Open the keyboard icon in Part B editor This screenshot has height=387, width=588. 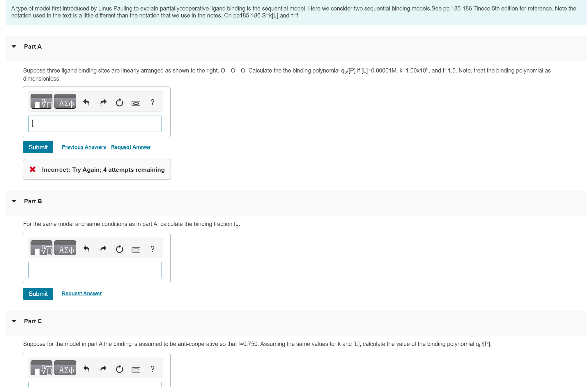[x=136, y=249]
